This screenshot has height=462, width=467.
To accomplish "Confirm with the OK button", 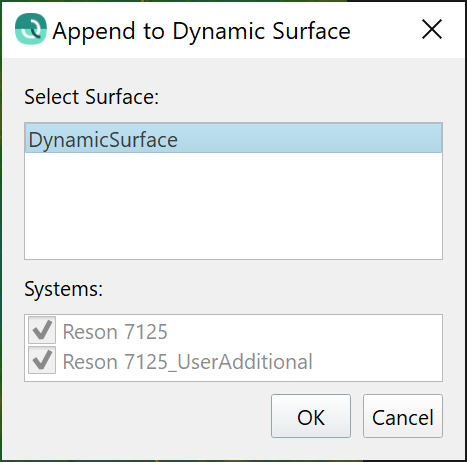I will (x=311, y=416).
